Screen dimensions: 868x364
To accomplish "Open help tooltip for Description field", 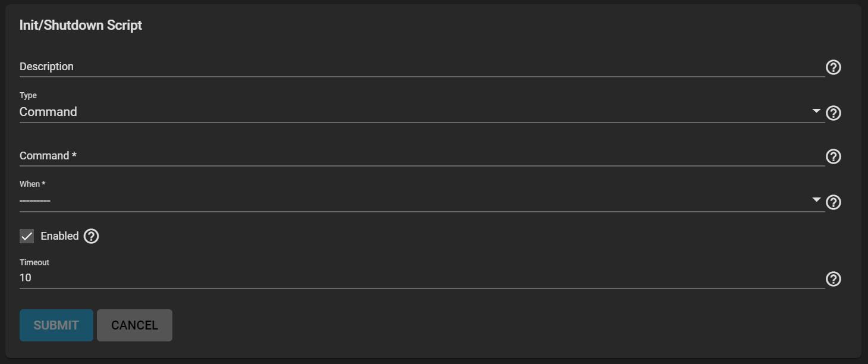I will point(834,67).
